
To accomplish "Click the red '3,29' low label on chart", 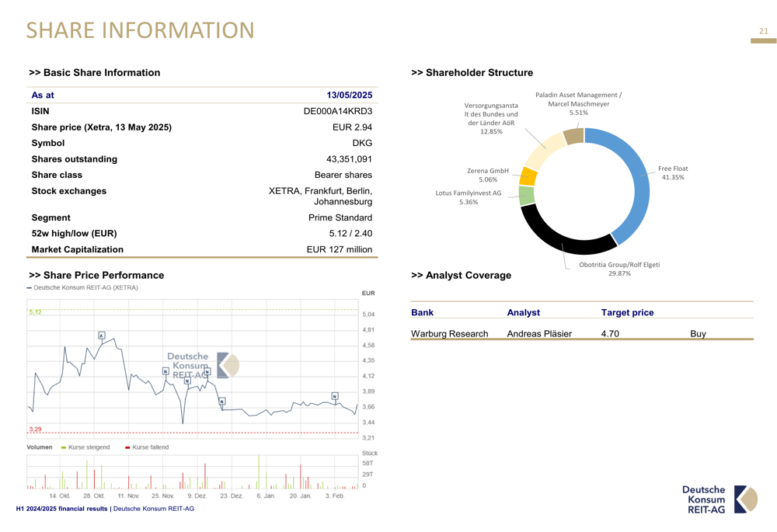I will [35, 429].
